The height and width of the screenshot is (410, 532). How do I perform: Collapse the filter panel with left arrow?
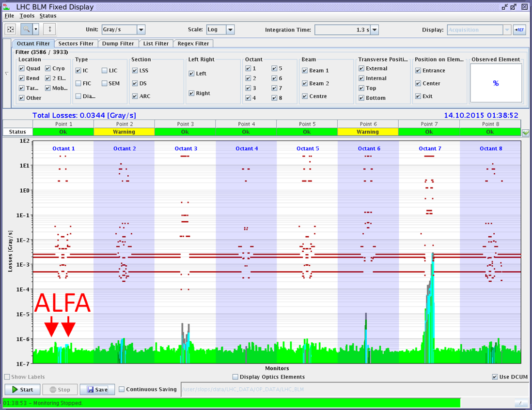pyautogui.click(x=6, y=74)
